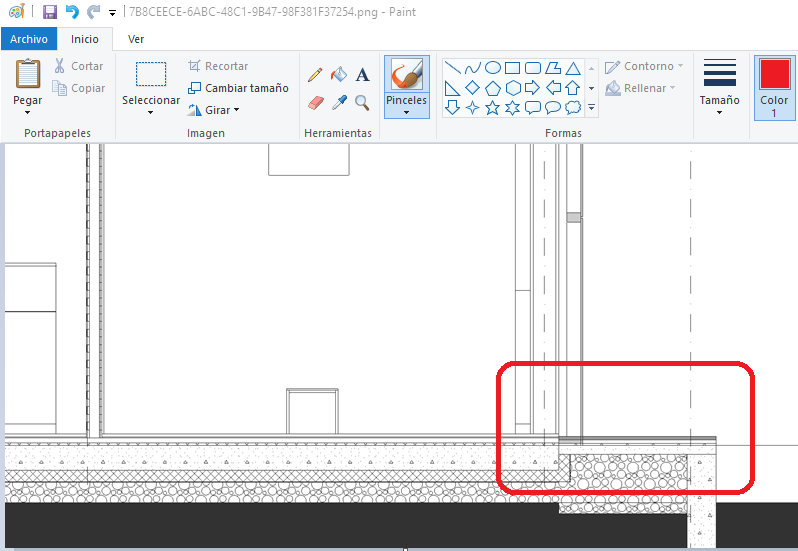The image size is (798, 551).
Task: Expand the Seleccionar options arrow
Action: pos(151,112)
